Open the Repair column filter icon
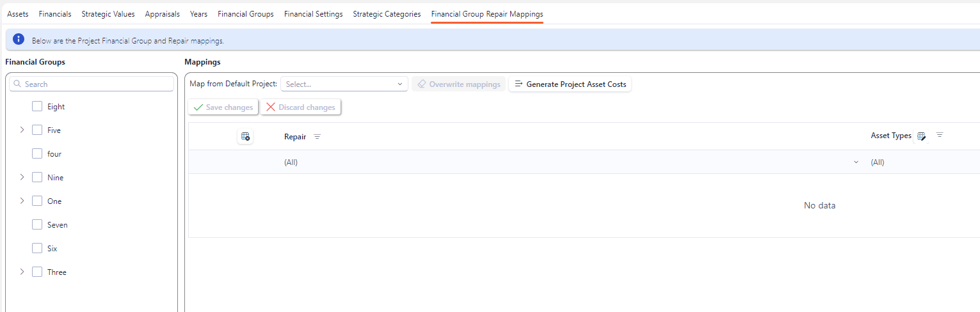Viewport: 980px width, 312px height. click(317, 137)
